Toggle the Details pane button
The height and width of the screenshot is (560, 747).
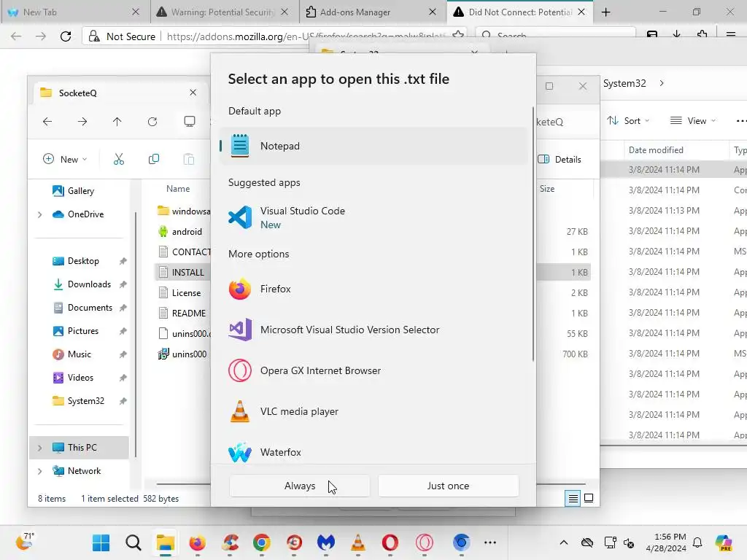coord(560,159)
